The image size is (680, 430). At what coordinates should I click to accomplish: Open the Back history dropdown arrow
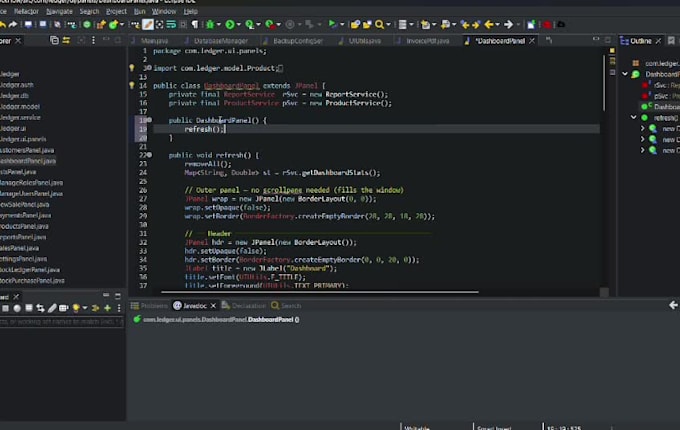click(497, 25)
